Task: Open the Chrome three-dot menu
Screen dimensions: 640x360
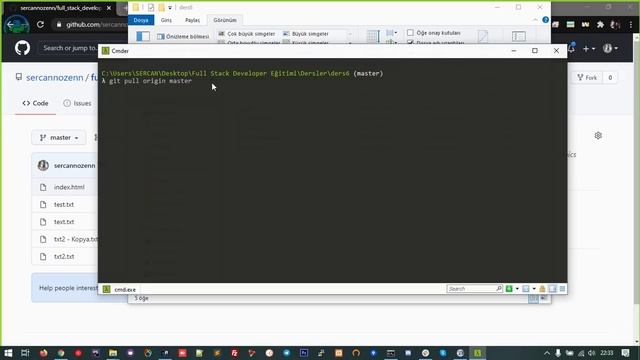Action: click(631, 24)
